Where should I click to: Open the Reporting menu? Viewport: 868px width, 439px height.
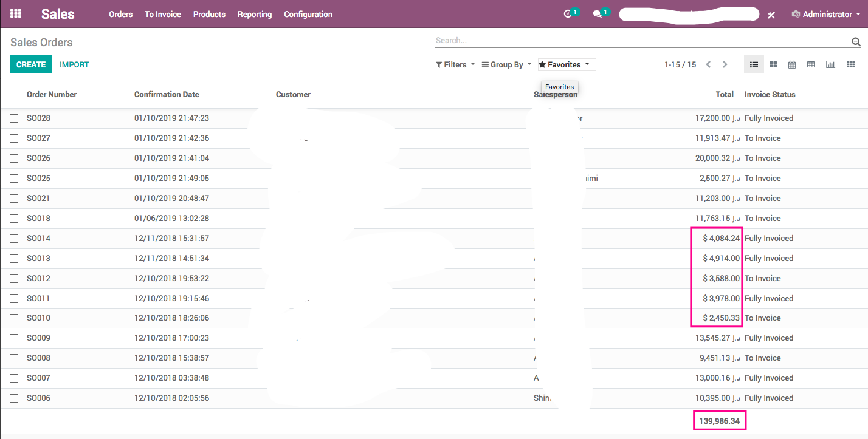(255, 14)
